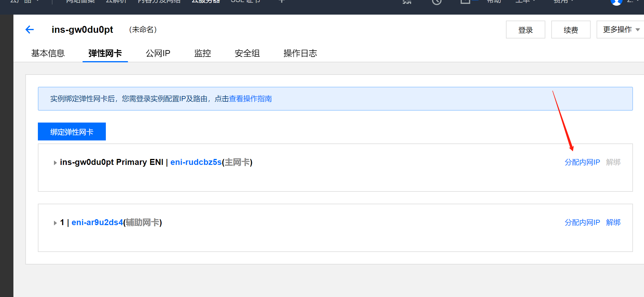
Task: Open the eni-rudcbz5s link
Action: point(196,162)
